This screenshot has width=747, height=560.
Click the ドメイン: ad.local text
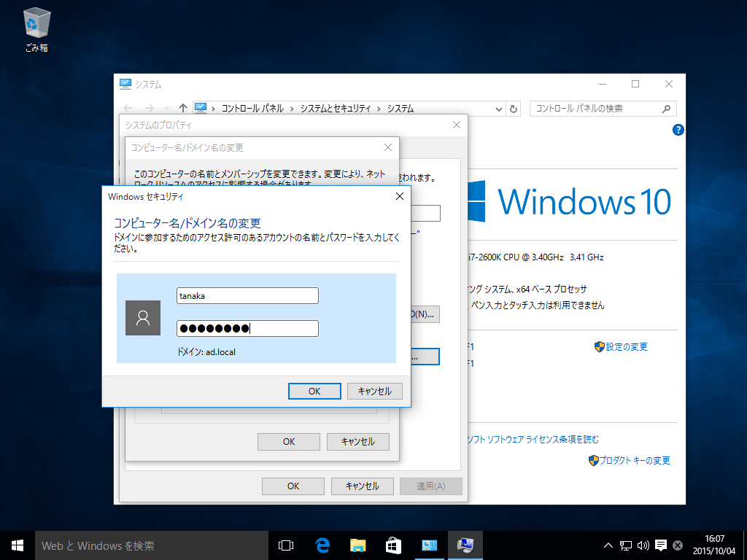[206, 352]
